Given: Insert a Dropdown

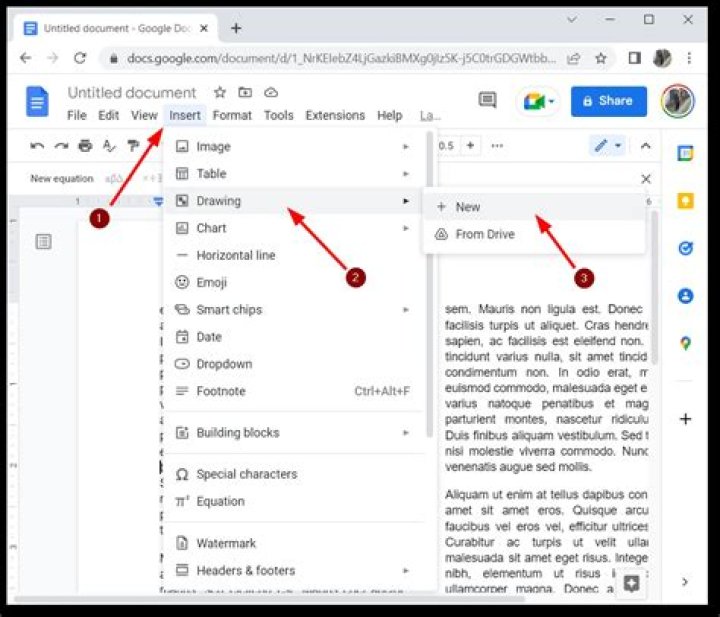Looking at the screenshot, I should tap(294, 364).
